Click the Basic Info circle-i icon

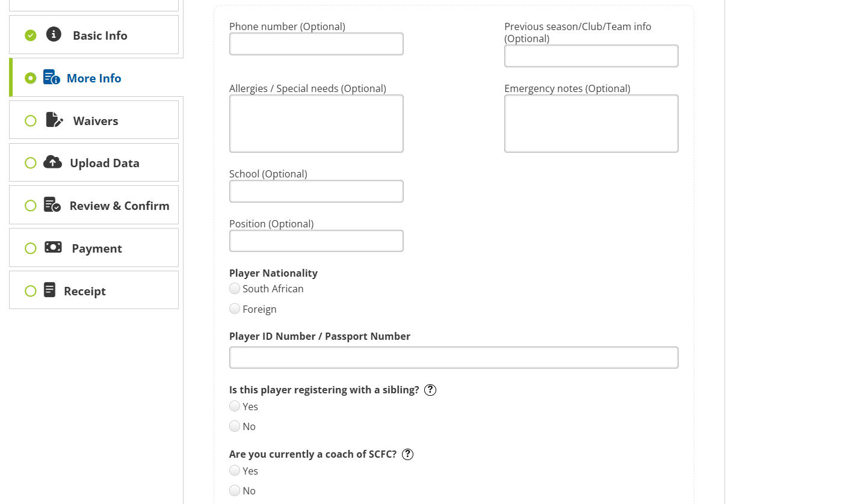pyautogui.click(x=54, y=34)
